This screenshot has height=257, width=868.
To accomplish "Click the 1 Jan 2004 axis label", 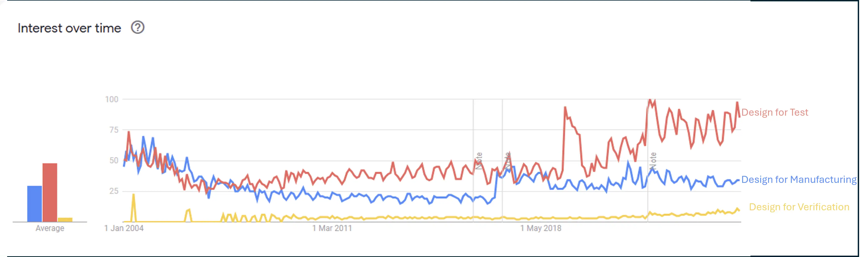I will 124,228.
